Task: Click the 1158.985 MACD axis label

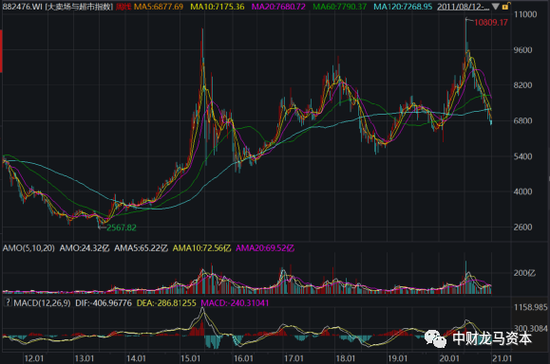Action: click(530, 308)
